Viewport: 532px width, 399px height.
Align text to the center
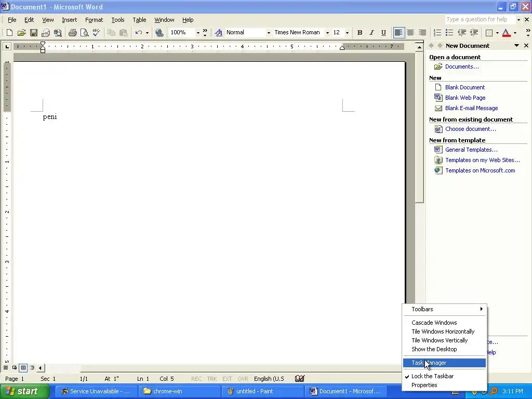point(410,33)
